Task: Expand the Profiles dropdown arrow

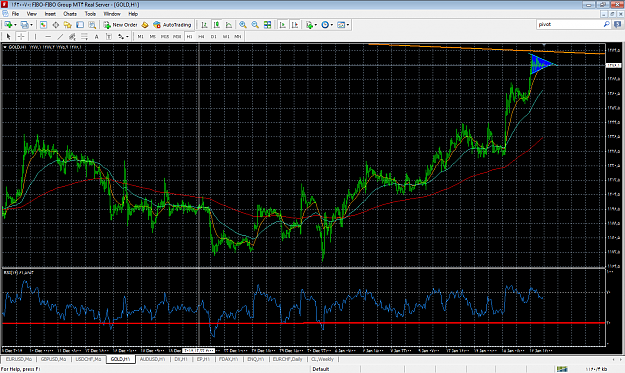Action: pyautogui.click(x=31, y=25)
